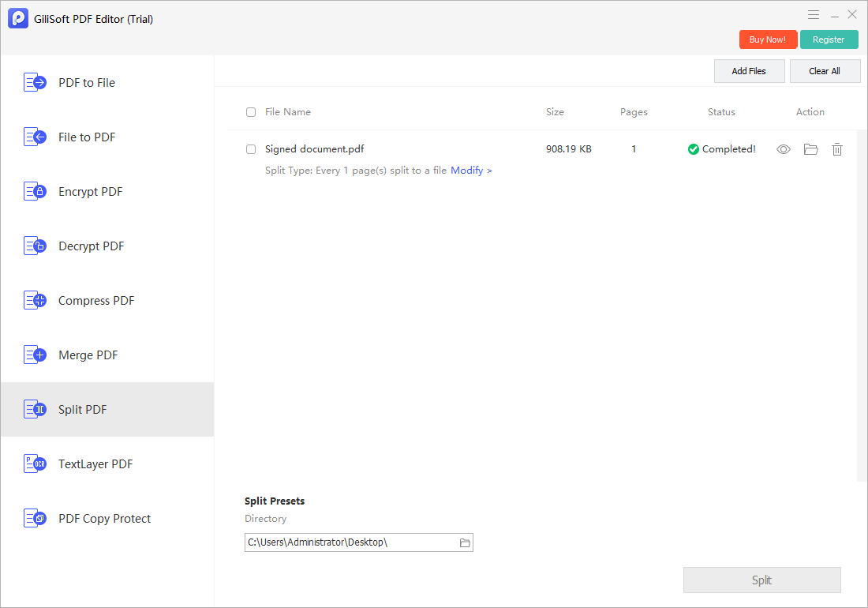Click the TextLayer PDF OCR icon

click(x=35, y=464)
